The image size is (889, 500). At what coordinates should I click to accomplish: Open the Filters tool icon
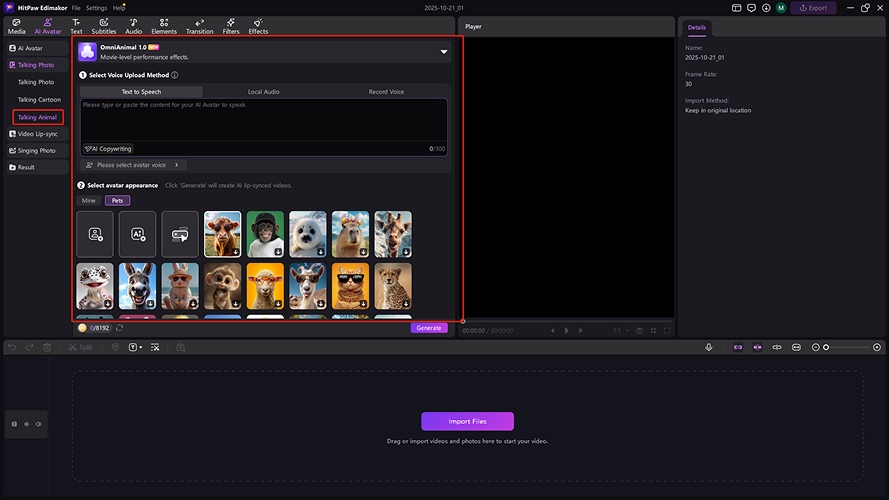[231, 26]
